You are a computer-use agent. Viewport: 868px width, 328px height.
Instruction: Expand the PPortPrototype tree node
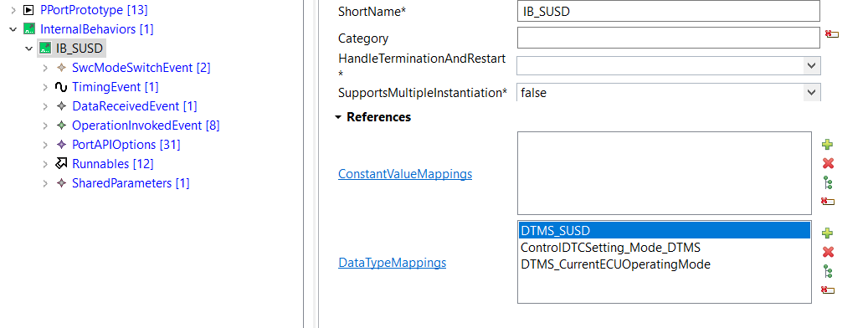(x=14, y=9)
